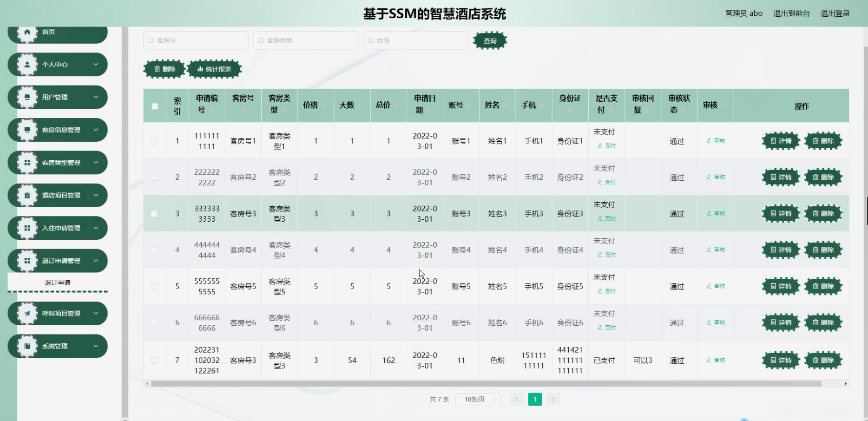The width and height of the screenshot is (868, 421).
Task: Click sort arrows beside 审核 column header
Action: click(723, 106)
